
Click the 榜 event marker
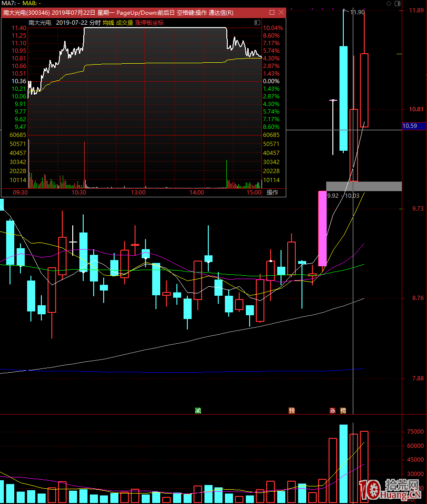(x=343, y=410)
